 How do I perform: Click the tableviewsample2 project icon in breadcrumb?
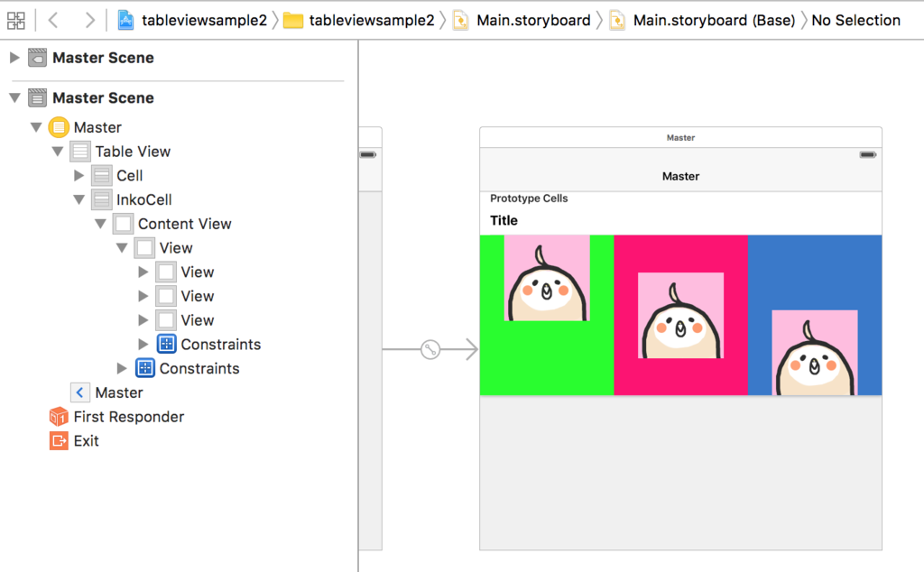point(125,21)
